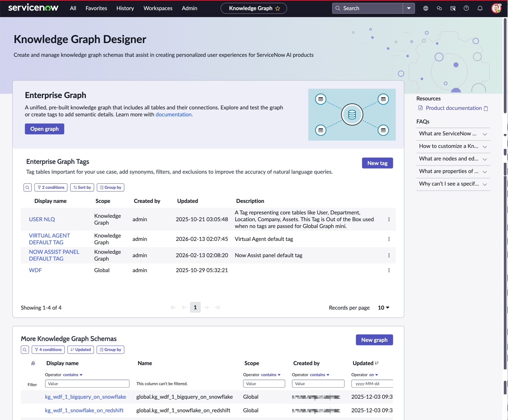The width and height of the screenshot is (508, 420).
Task: Open the Favorites menu
Action: click(x=96, y=8)
